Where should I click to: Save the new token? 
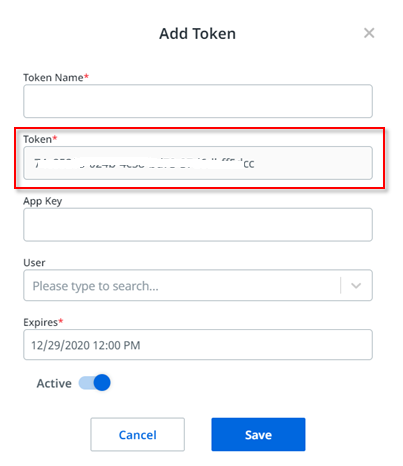point(258,434)
